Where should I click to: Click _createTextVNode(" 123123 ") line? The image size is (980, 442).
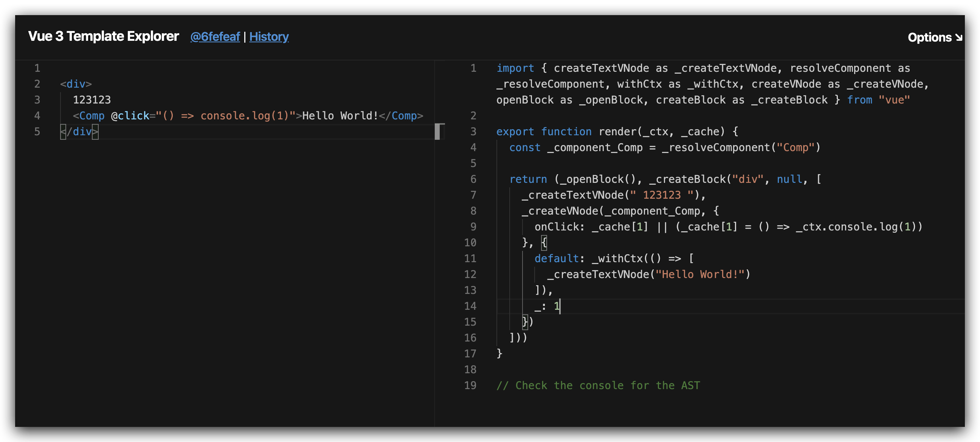(614, 195)
